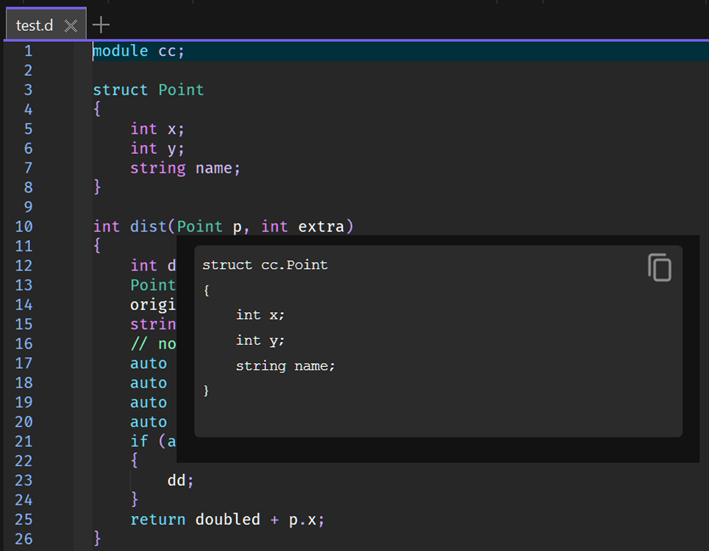Click line number 26 in gutter

click(x=24, y=539)
